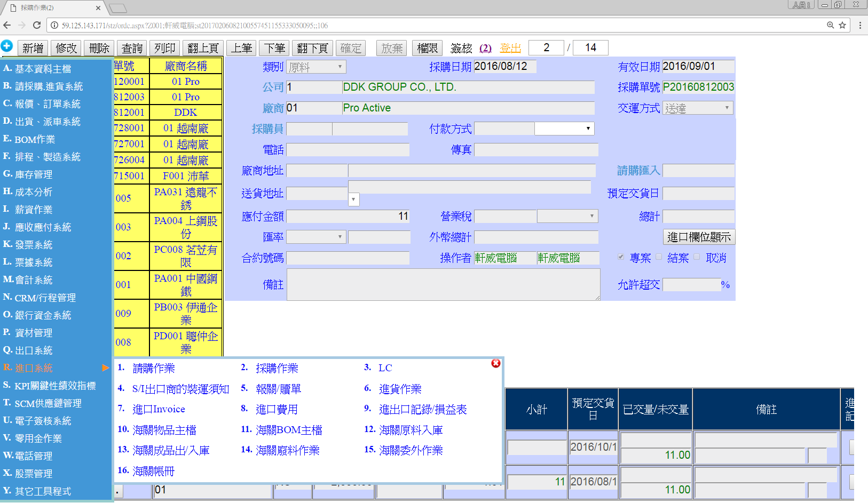
Task: Click the 允許超交 percentage field
Action: (692, 284)
